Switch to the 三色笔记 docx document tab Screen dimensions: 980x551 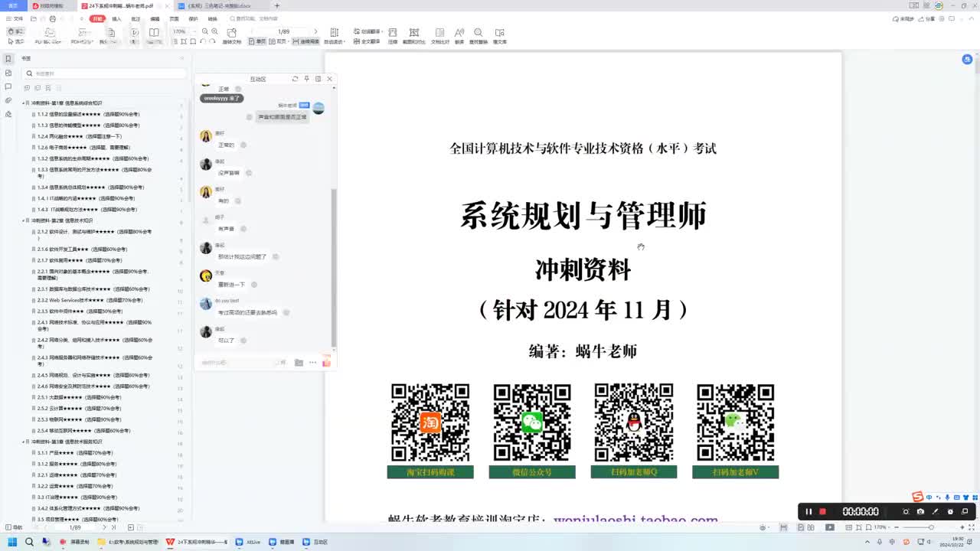220,5
